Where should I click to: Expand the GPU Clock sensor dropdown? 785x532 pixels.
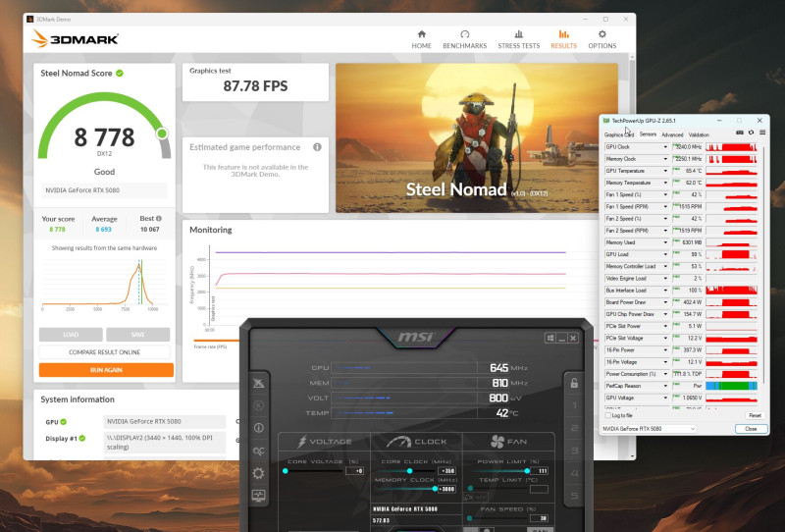tap(665, 147)
